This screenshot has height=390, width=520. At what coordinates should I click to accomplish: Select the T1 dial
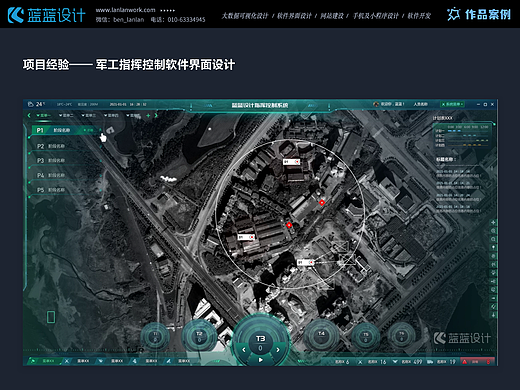(155, 336)
